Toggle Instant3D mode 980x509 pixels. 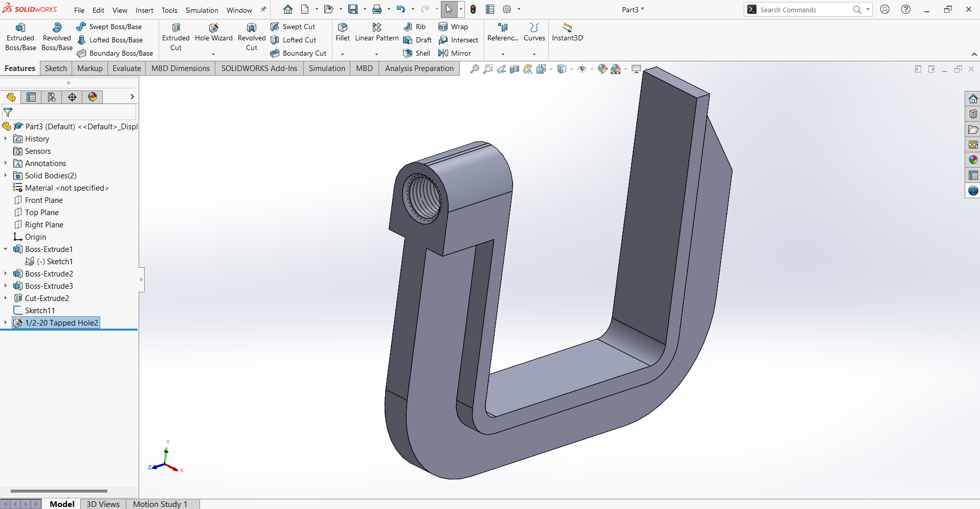pos(567,33)
